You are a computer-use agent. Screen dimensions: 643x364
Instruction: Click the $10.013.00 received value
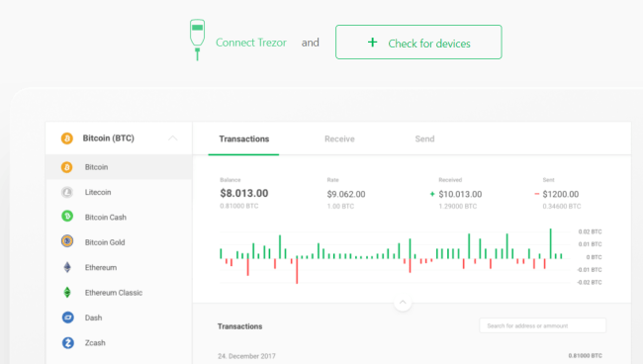tap(460, 194)
